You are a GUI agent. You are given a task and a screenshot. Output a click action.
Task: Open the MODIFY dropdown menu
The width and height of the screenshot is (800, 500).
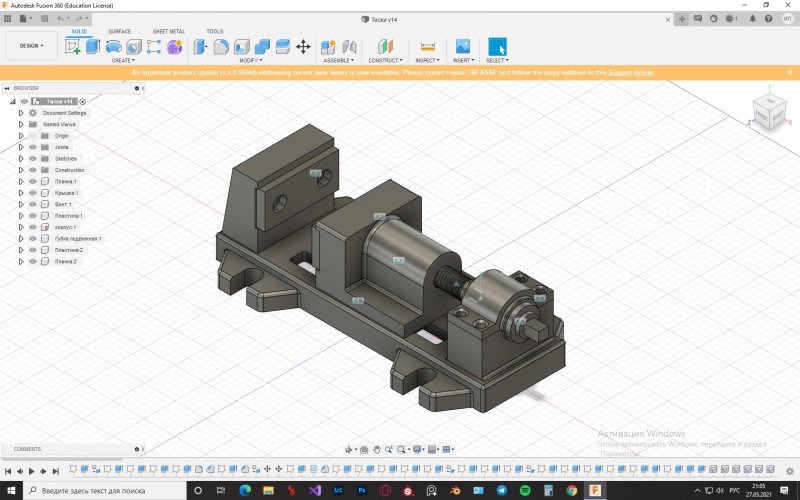coord(250,60)
